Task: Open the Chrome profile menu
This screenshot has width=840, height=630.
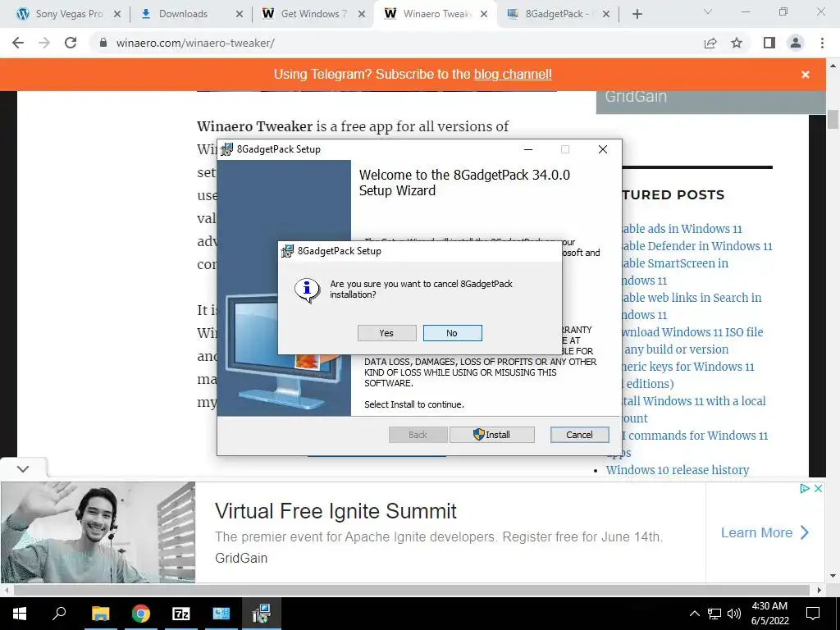Action: coord(796,43)
